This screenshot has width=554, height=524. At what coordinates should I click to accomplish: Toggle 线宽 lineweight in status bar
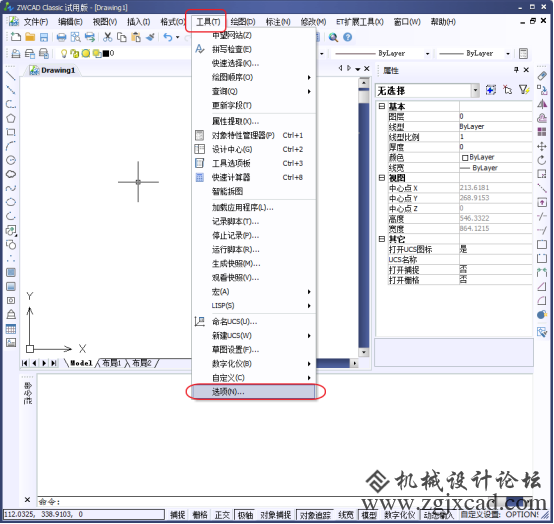tap(346, 515)
